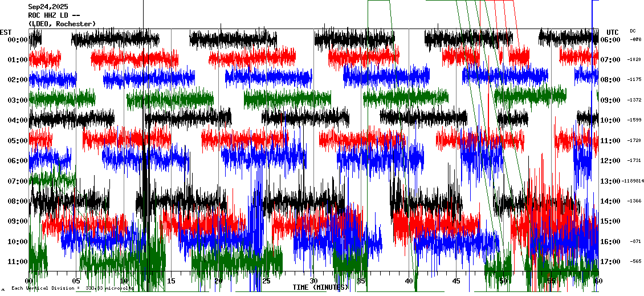The width and height of the screenshot is (644, 296).
Task: Select the 10:00 UTC row label
Action: coord(610,120)
